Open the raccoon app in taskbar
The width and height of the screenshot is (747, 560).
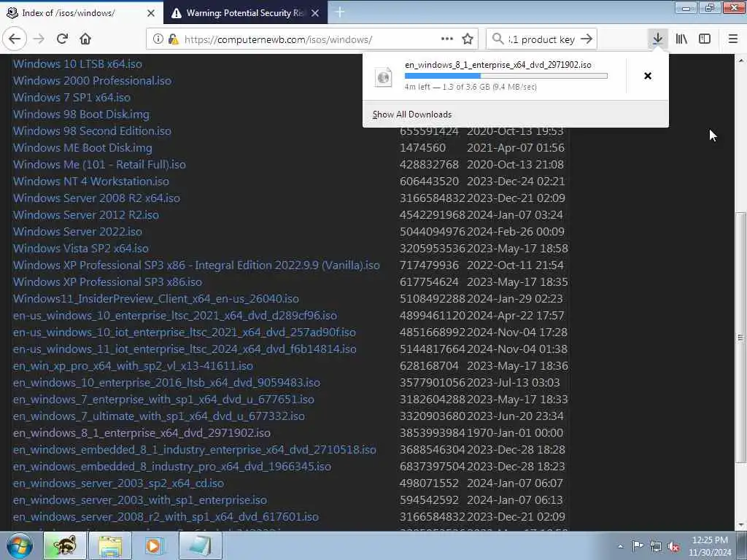pyautogui.click(x=65, y=545)
